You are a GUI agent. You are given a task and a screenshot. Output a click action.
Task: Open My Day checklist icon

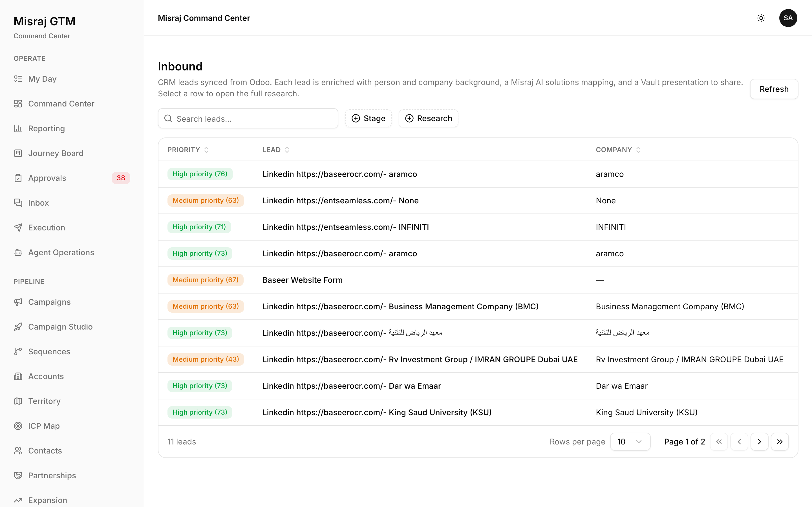coord(18,79)
